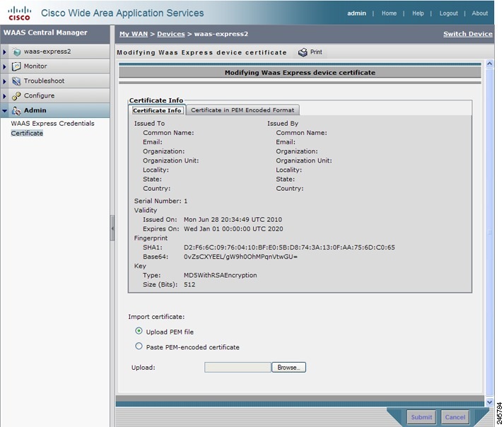Image resolution: width=504 pixels, height=427 pixels.
Task: Click the waas-express2 sidebar label
Action: pos(47,52)
